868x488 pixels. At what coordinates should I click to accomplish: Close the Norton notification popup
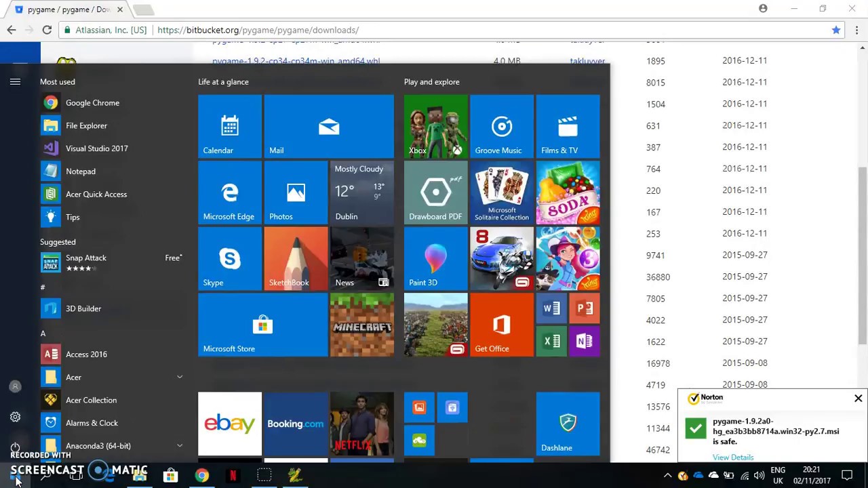(x=858, y=399)
